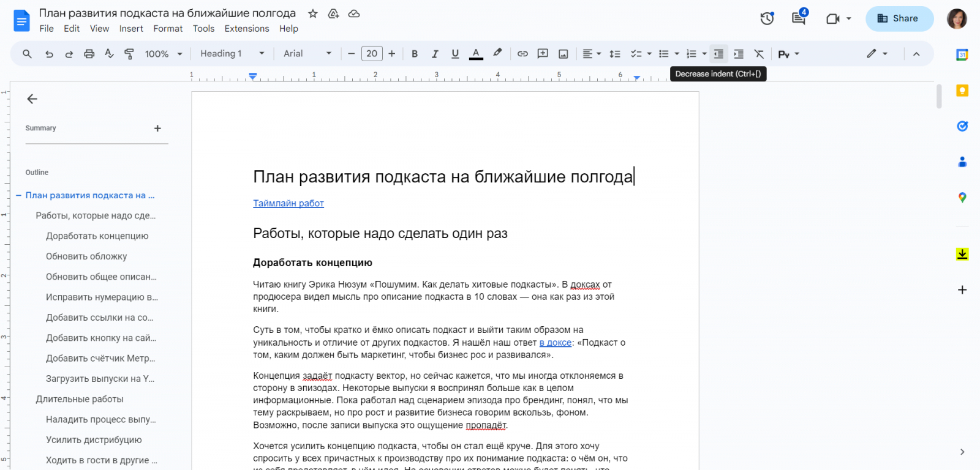Toggle Italic formatting
The width and height of the screenshot is (980, 470).
(435, 54)
